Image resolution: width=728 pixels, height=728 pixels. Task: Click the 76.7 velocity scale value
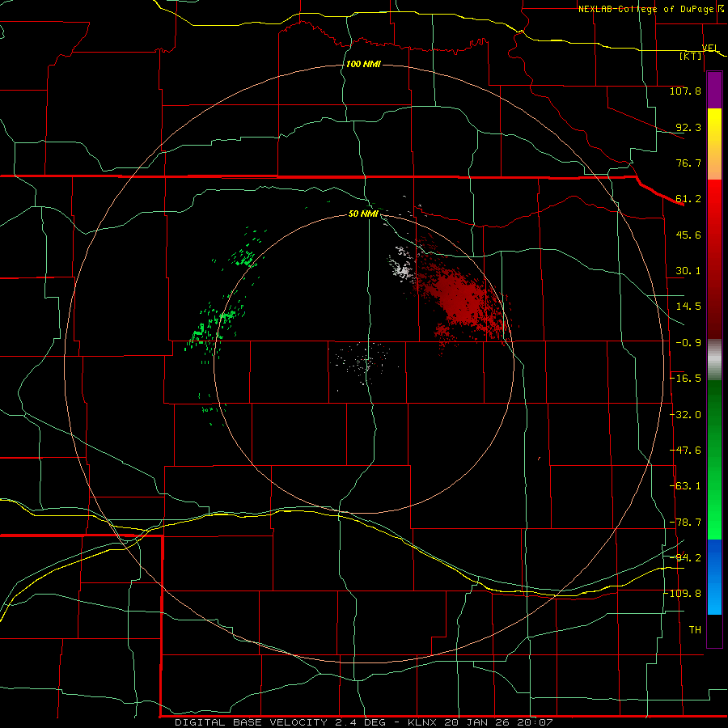[688, 163]
